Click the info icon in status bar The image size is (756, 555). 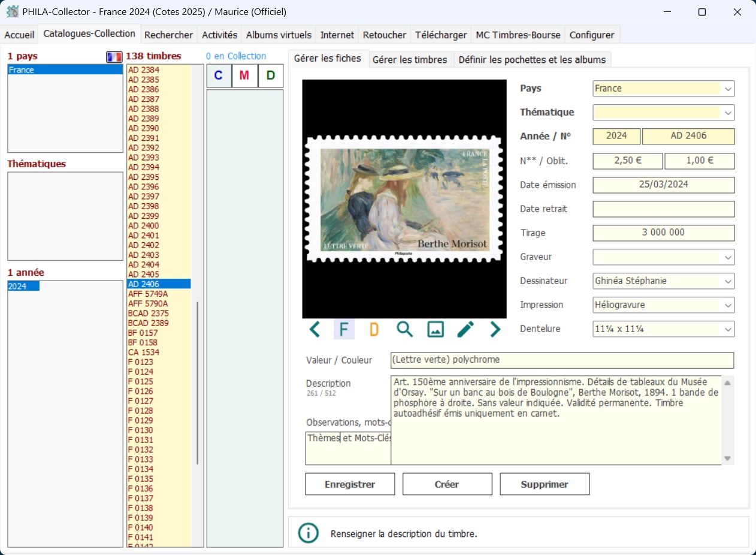(x=308, y=533)
